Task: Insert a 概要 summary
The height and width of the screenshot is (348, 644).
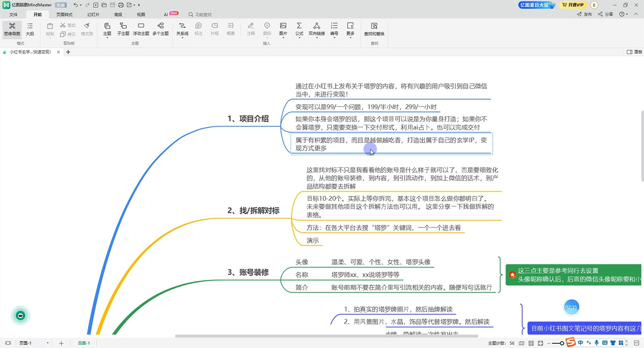Action: pos(231,30)
